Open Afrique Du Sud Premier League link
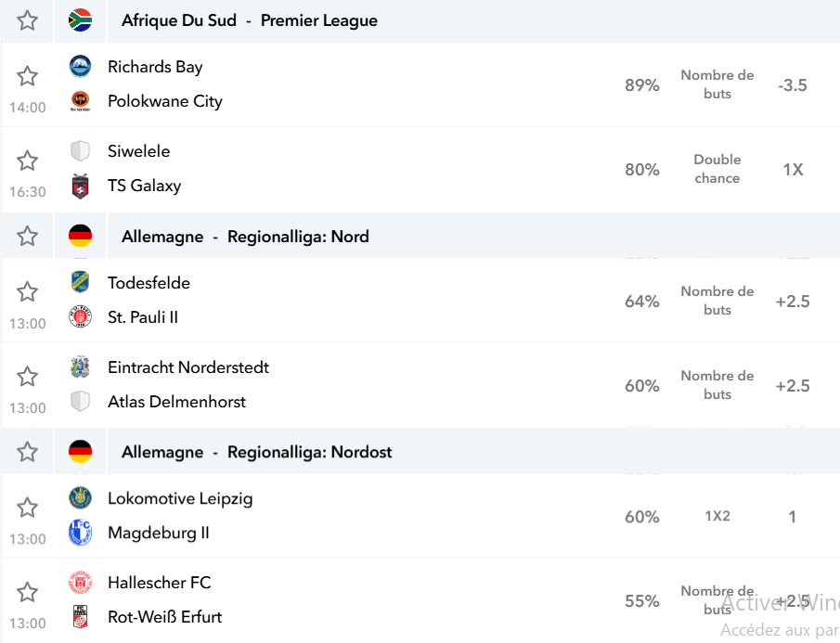This screenshot has width=840, height=643. click(250, 20)
